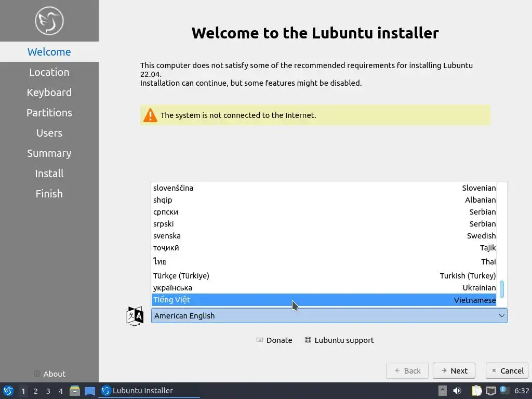Click the language list scrollbar handle
This screenshot has height=399, width=532.
click(502, 289)
